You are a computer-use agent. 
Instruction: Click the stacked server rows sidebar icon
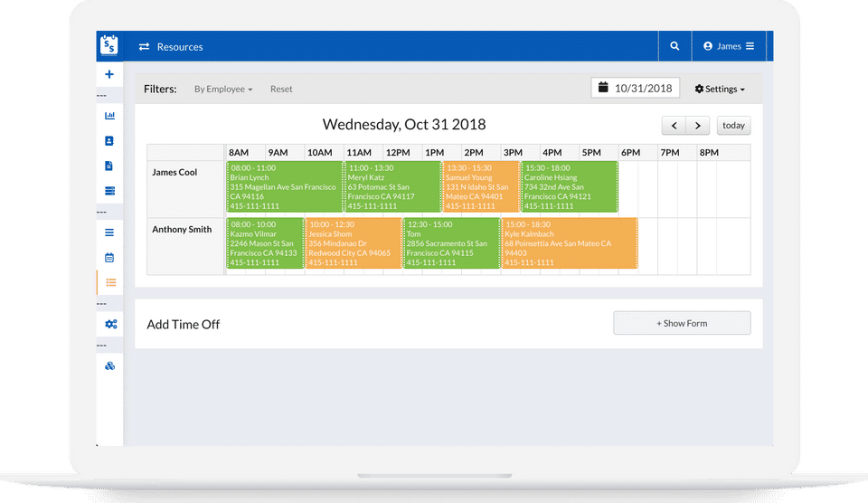click(x=109, y=191)
